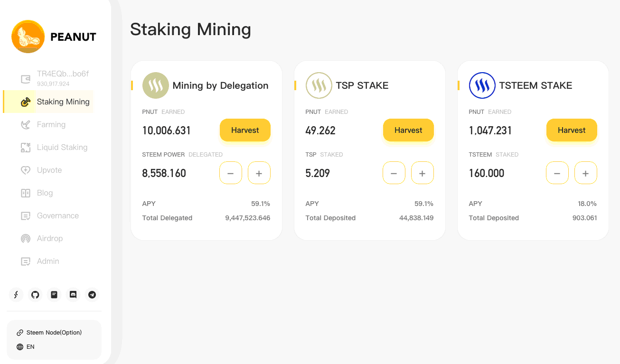Harvest PNUT from Mining by Delegation
The height and width of the screenshot is (364, 620).
[245, 130]
